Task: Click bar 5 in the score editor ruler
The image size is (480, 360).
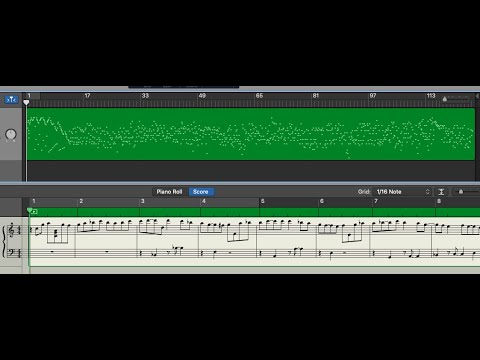Action: [x=263, y=201]
